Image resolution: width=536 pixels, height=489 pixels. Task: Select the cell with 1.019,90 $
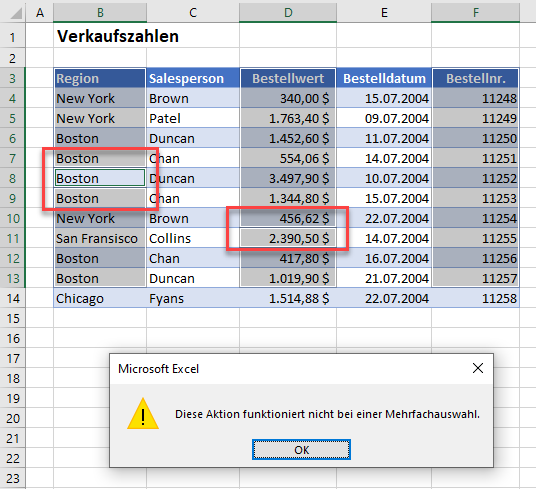click(x=288, y=278)
